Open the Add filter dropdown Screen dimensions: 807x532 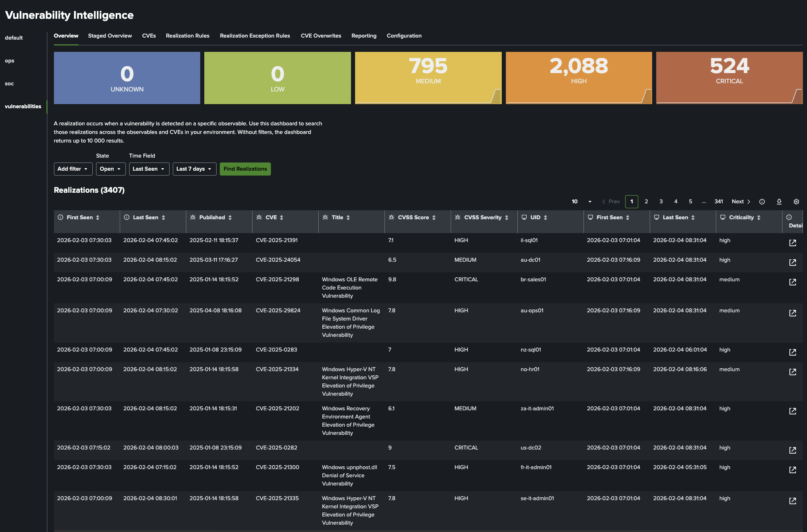73,169
